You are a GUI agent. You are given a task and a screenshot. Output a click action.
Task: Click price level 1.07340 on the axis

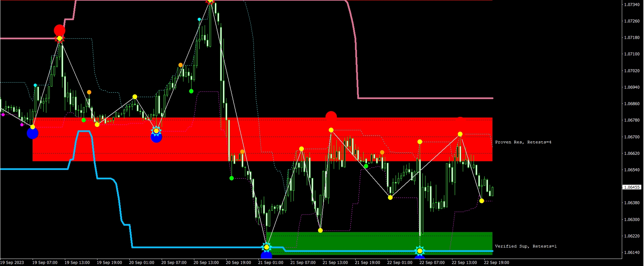(x=632, y=5)
